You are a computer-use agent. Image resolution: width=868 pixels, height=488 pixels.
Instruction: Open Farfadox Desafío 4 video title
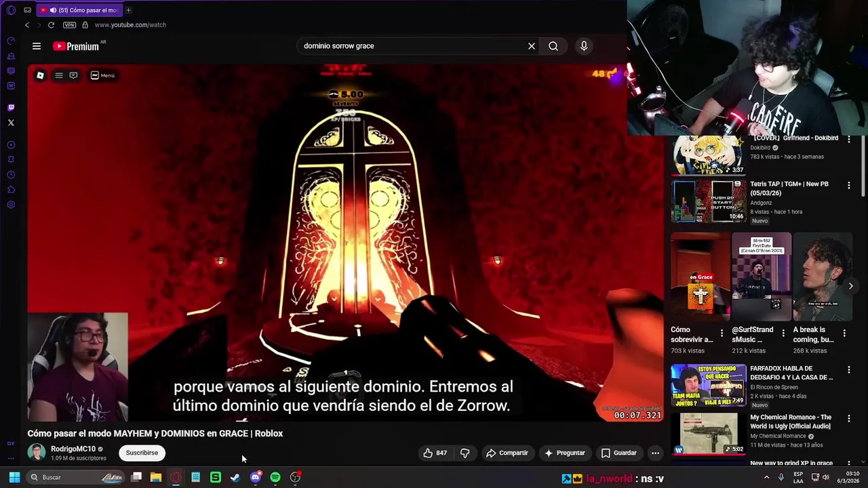click(791, 373)
